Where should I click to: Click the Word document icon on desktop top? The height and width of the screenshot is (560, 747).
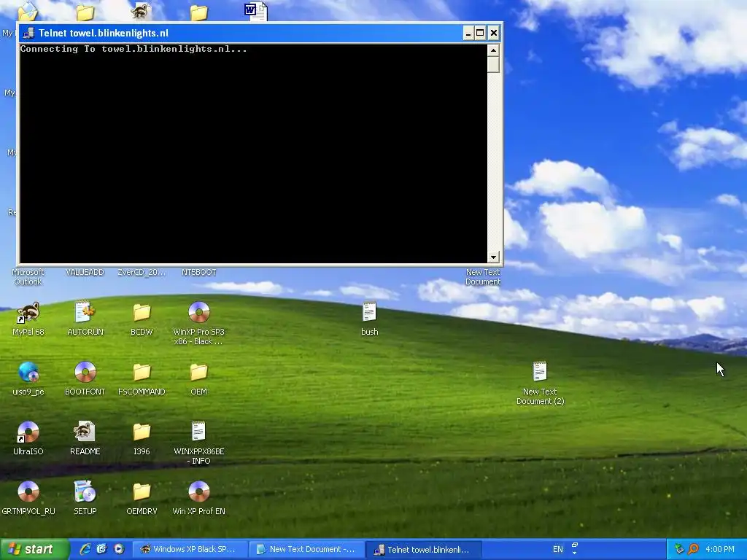click(x=256, y=12)
